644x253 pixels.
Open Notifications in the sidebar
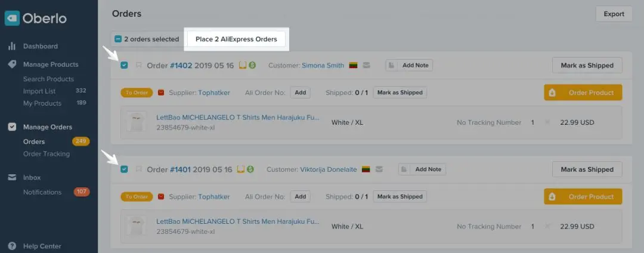click(x=42, y=192)
